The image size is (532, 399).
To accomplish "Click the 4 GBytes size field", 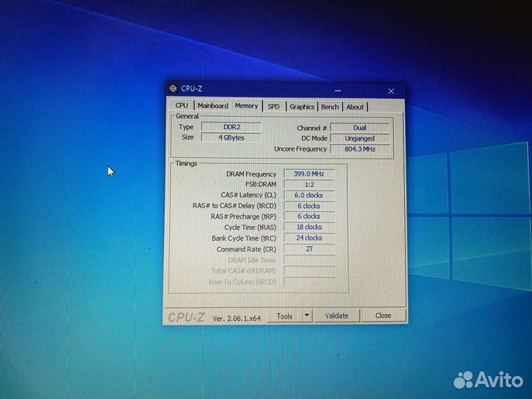I will 231,137.
